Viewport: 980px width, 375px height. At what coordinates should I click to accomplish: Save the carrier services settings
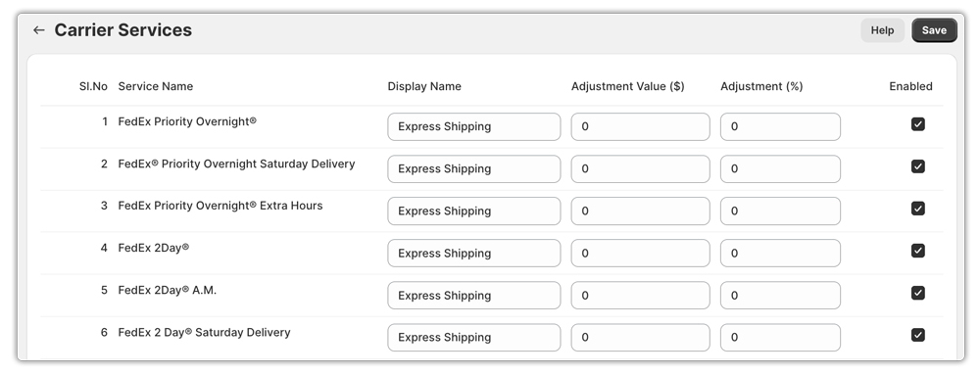point(934,30)
